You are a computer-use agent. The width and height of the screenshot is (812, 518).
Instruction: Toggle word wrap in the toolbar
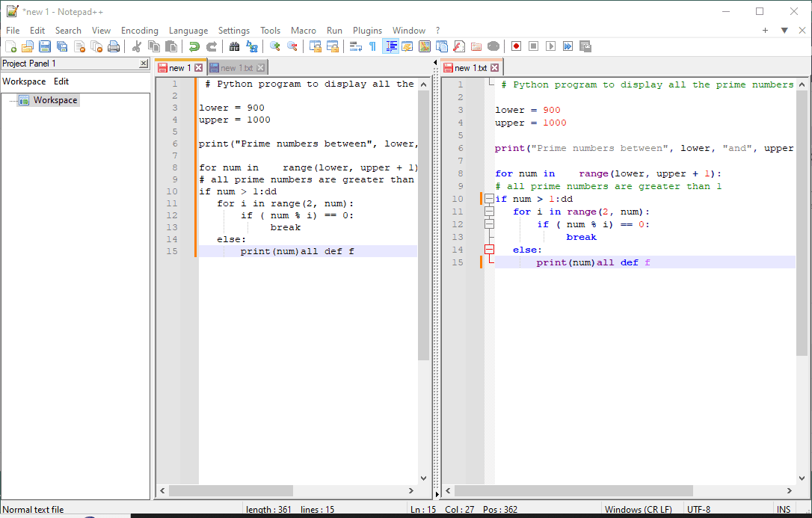(x=356, y=46)
